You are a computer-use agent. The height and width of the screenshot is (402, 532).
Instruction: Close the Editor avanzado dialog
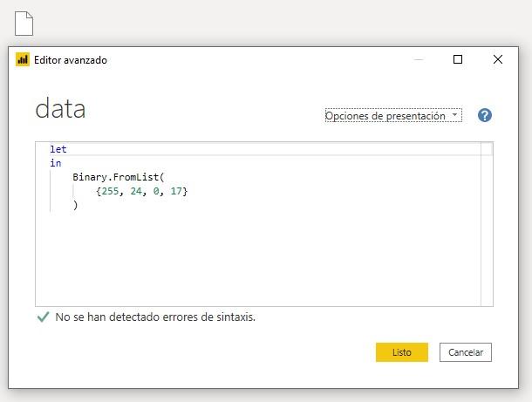click(498, 60)
